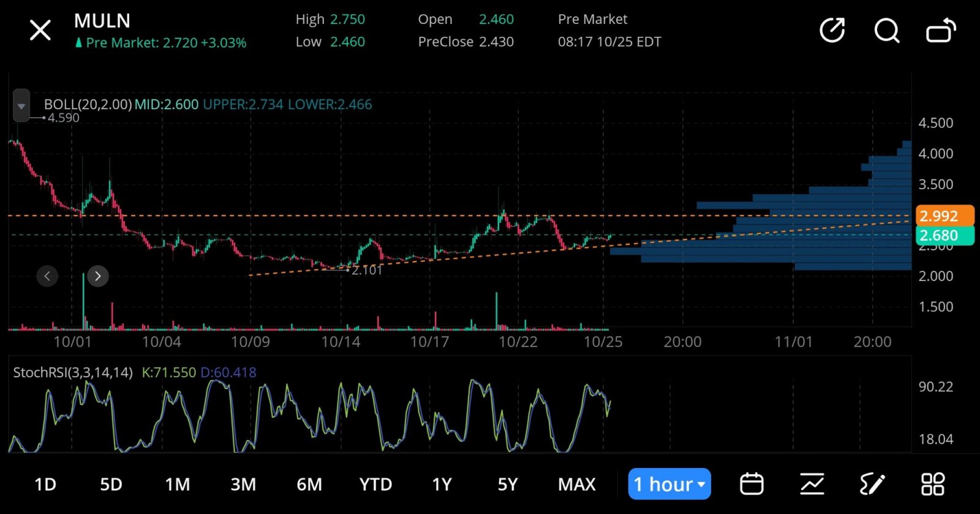Select the 1Y time range

point(442,485)
